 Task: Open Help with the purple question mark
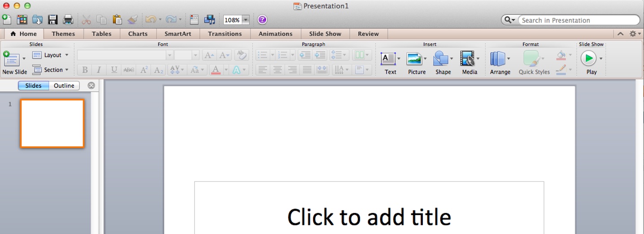point(262,20)
